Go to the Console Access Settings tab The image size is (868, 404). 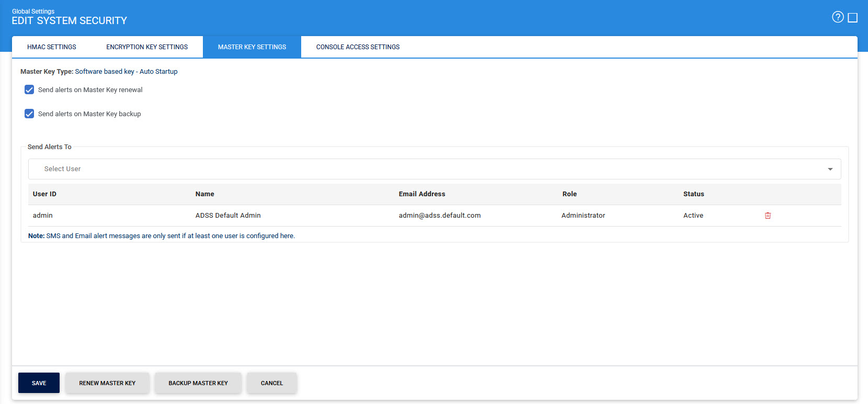coord(358,47)
